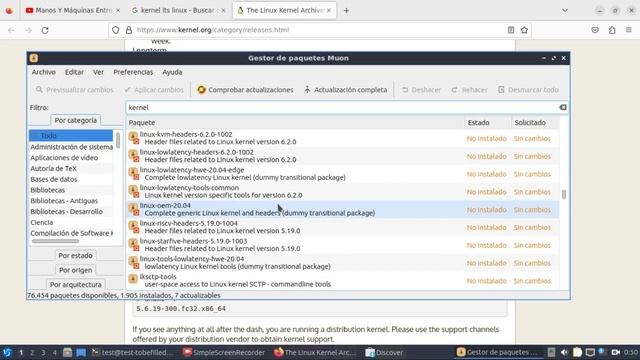Select the Administración de sistema category

71,147
